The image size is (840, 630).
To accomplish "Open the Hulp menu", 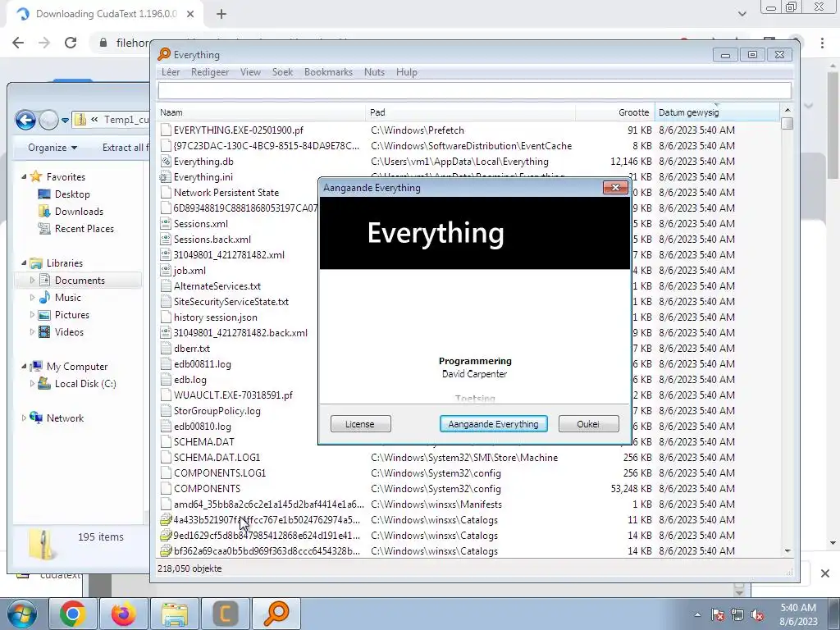I will tap(407, 72).
